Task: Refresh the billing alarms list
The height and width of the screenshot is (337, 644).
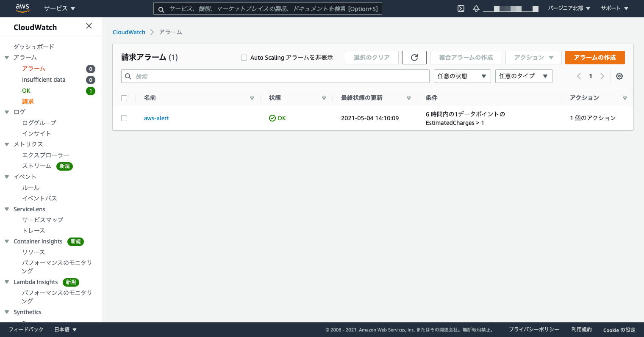Action: (414, 58)
